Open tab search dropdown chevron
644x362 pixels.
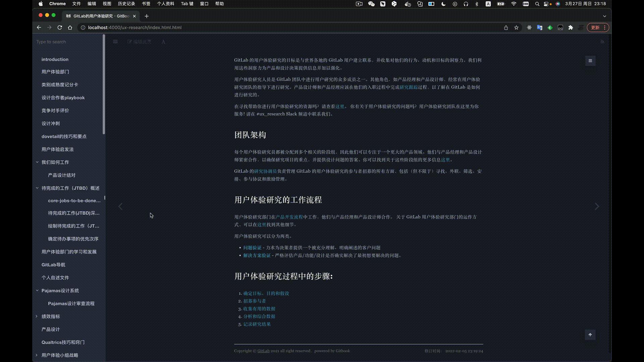604,16
